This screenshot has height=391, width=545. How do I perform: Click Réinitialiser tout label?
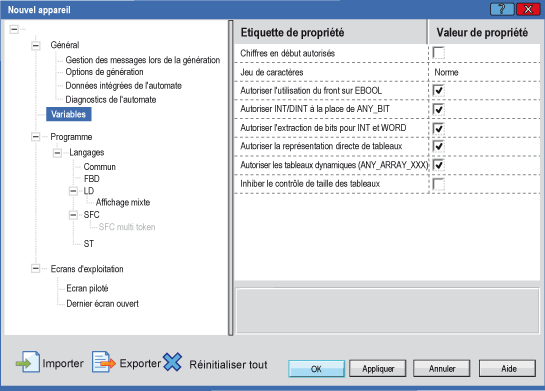(228, 365)
